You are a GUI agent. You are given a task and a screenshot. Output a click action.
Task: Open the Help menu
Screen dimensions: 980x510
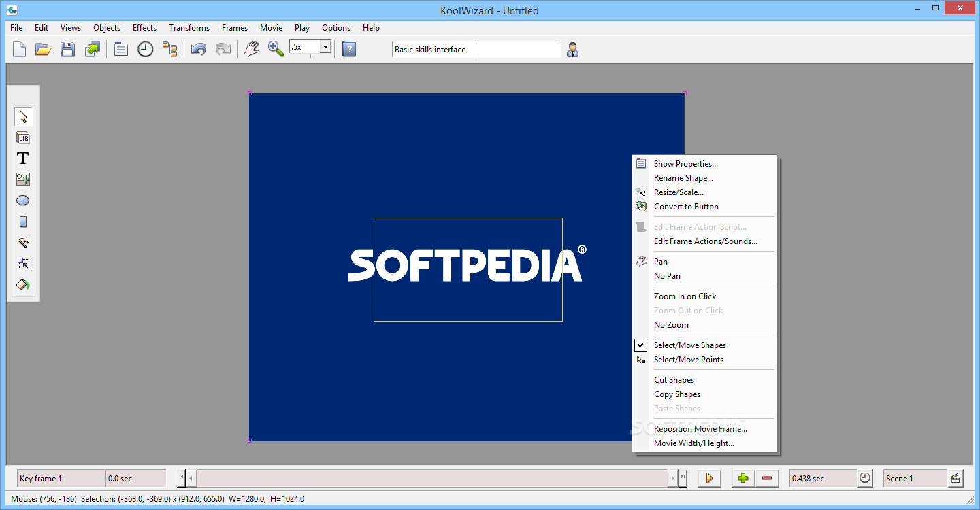[371, 28]
